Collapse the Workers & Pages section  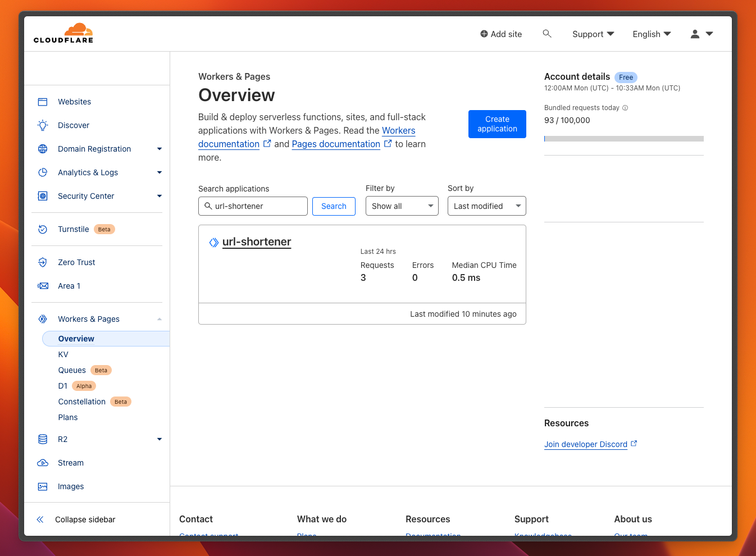160,319
